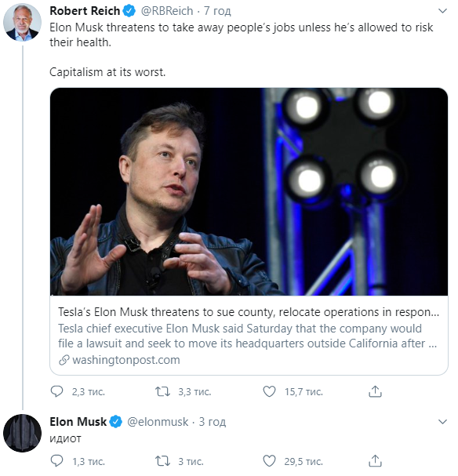Open more options for Robert Reich's tweet
458x476 pixels.
[x=443, y=11]
